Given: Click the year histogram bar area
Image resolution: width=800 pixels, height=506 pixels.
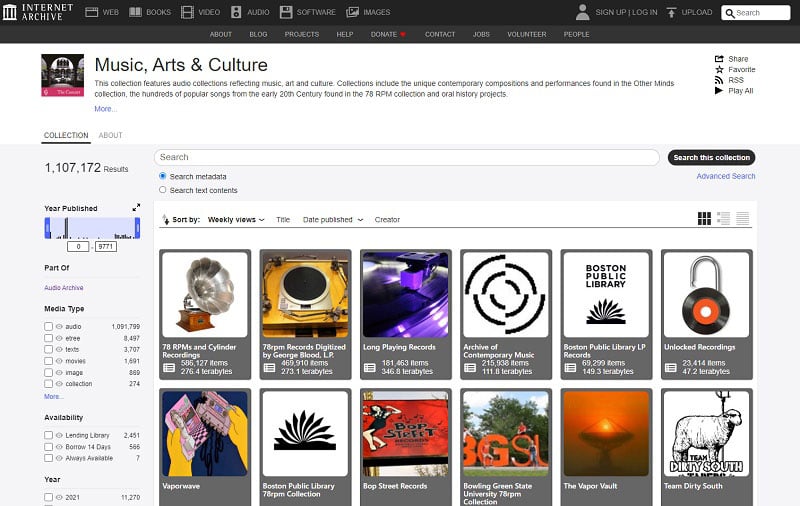Looking at the screenshot, I should pyautogui.click(x=92, y=228).
